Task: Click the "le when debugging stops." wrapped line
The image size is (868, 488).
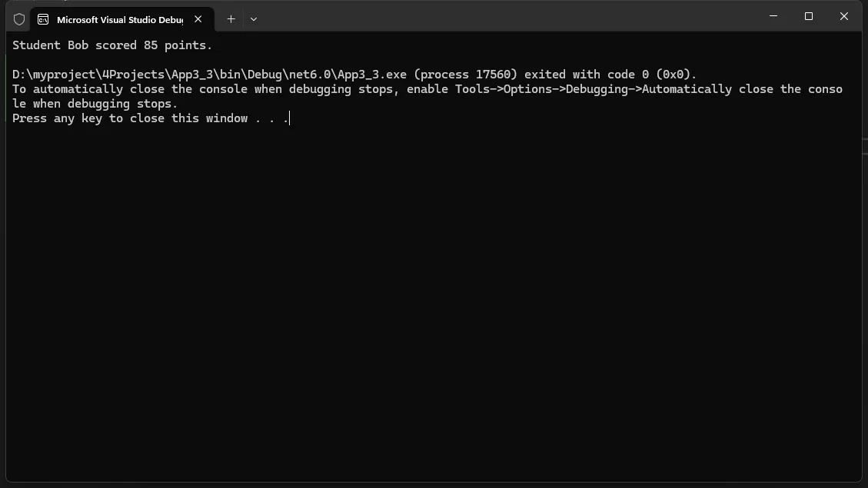Action: click(x=95, y=104)
